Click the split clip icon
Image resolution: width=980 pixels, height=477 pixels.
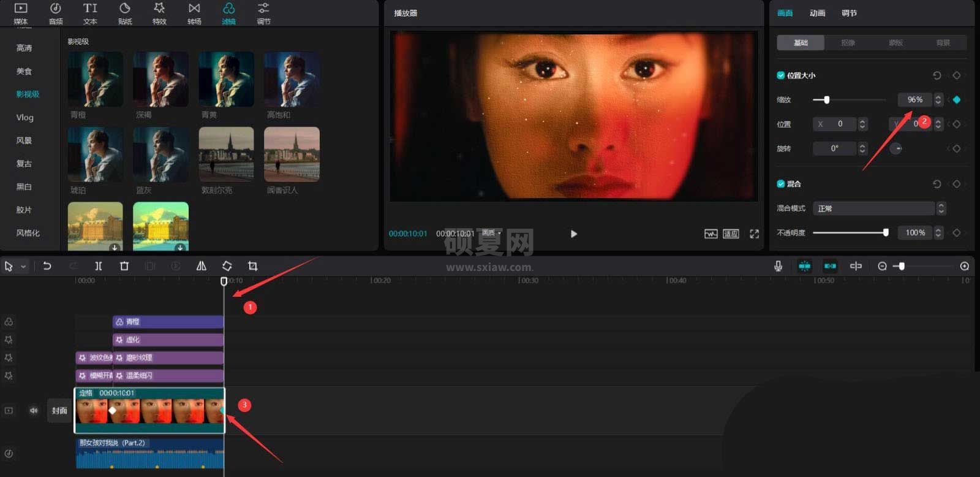(98, 266)
